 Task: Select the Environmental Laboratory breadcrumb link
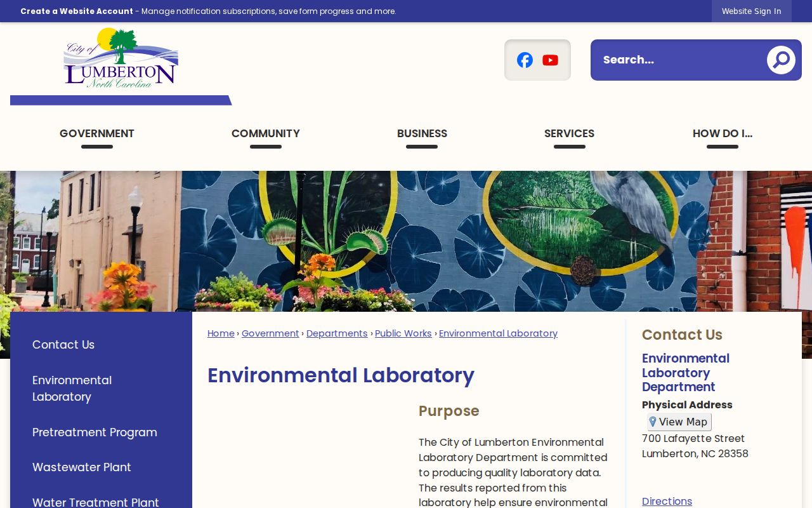(498, 333)
